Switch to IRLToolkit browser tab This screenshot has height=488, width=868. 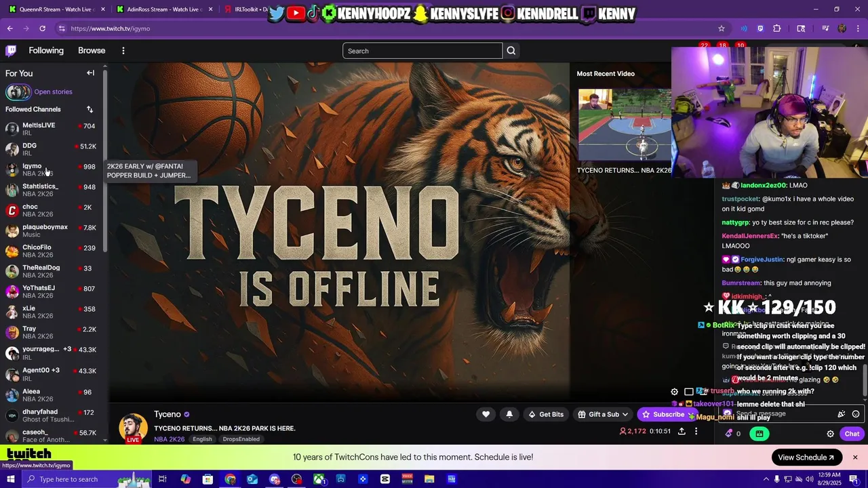[245, 9]
